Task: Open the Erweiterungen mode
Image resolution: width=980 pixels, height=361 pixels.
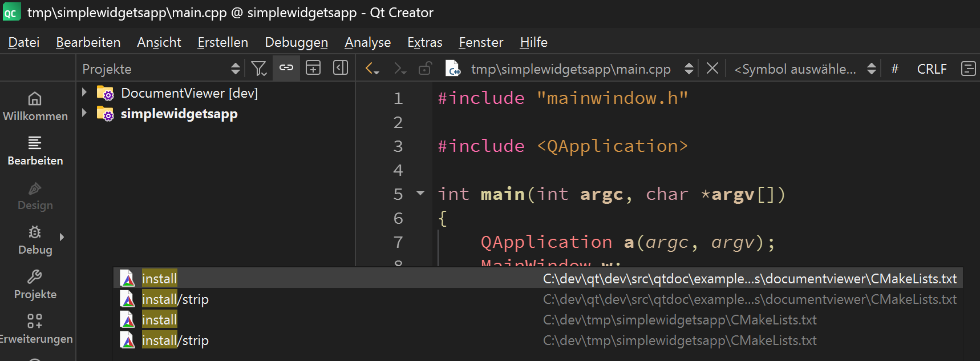Action: (x=35, y=329)
